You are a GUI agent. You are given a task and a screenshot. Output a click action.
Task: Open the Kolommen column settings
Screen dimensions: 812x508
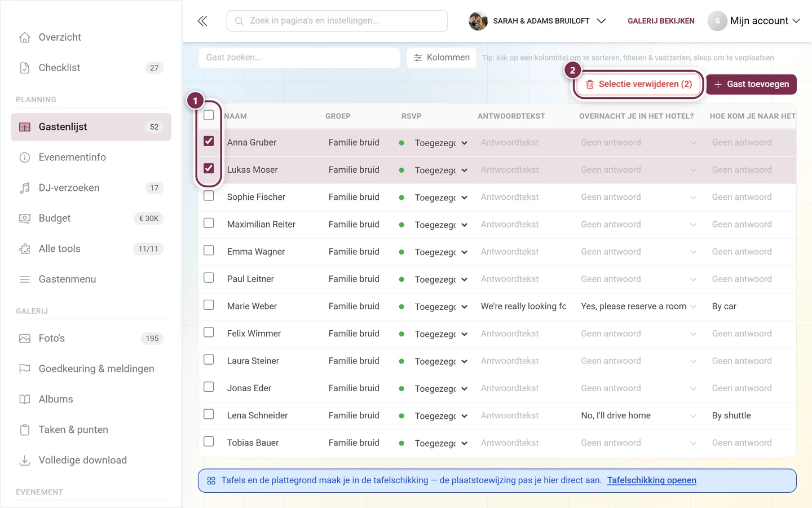pyautogui.click(x=442, y=58)
